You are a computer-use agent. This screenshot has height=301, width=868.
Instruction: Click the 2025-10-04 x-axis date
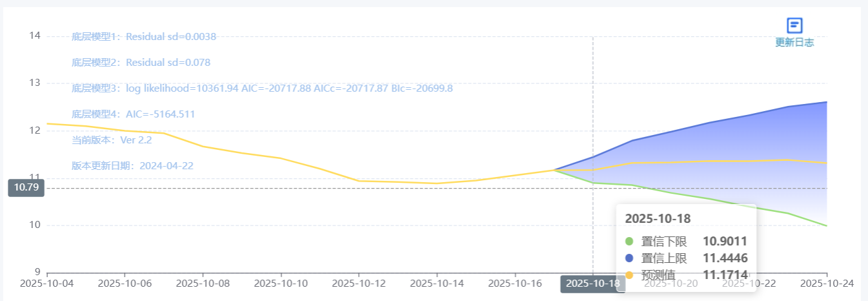point(47,283)
